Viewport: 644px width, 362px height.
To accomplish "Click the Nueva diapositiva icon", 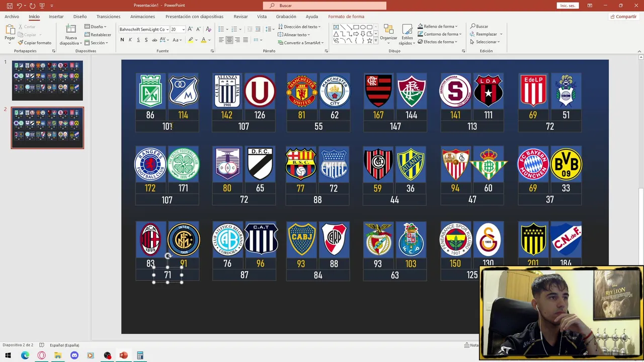I will pos(71,29).
